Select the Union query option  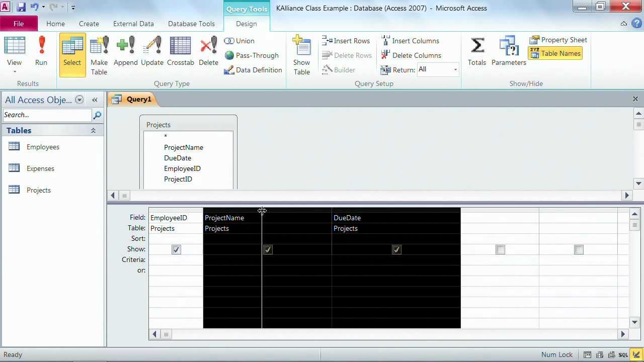pyautogui.click(x=239, y=41)
